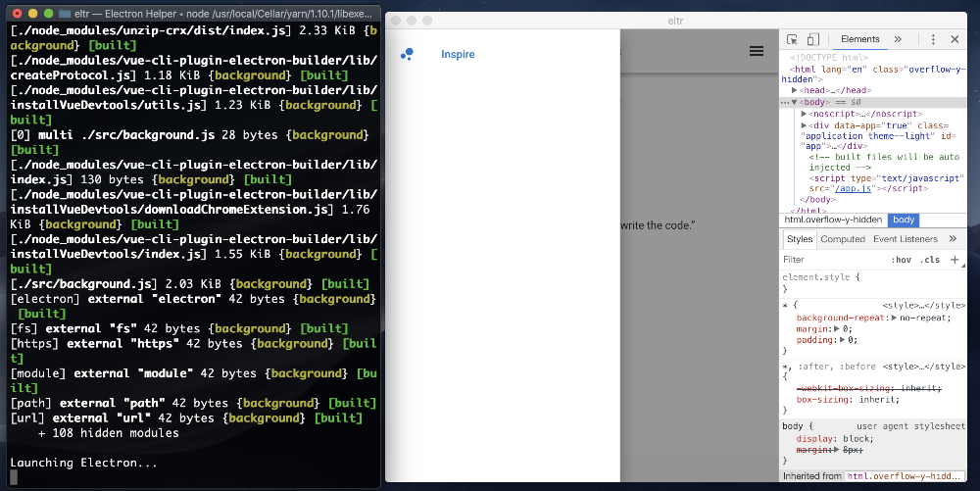This screenshot has width=980, height=491.
Task: Click the terminal window title text
Action: tap(224, 13)
